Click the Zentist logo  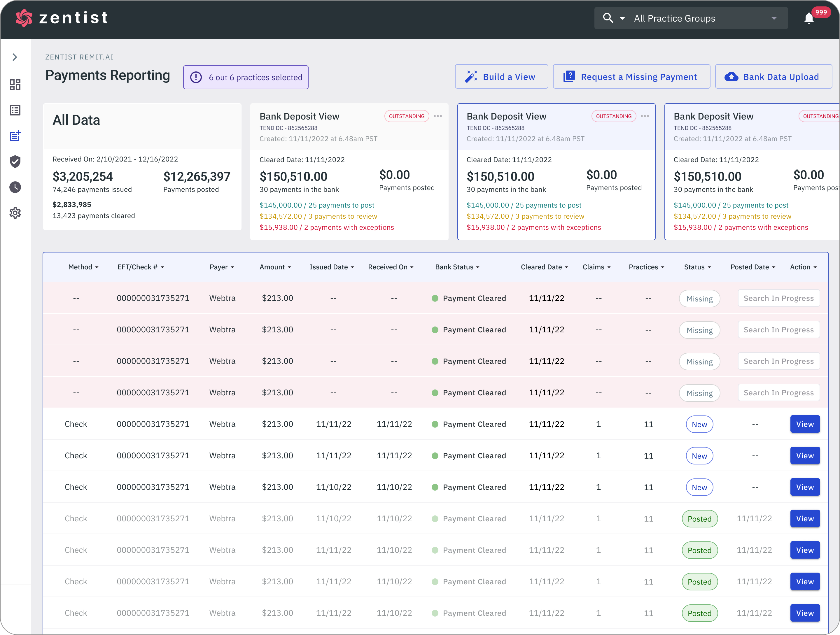[x=62, y=18]
